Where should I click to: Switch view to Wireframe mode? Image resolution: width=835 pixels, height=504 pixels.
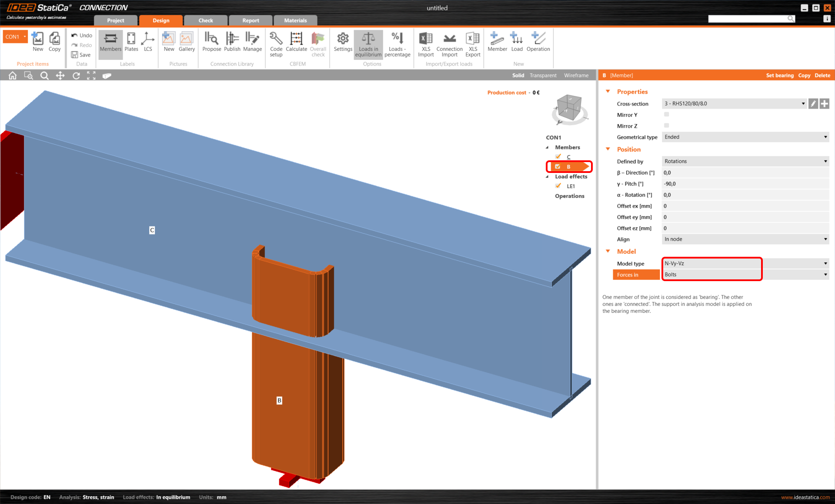[x=576, y=76]
